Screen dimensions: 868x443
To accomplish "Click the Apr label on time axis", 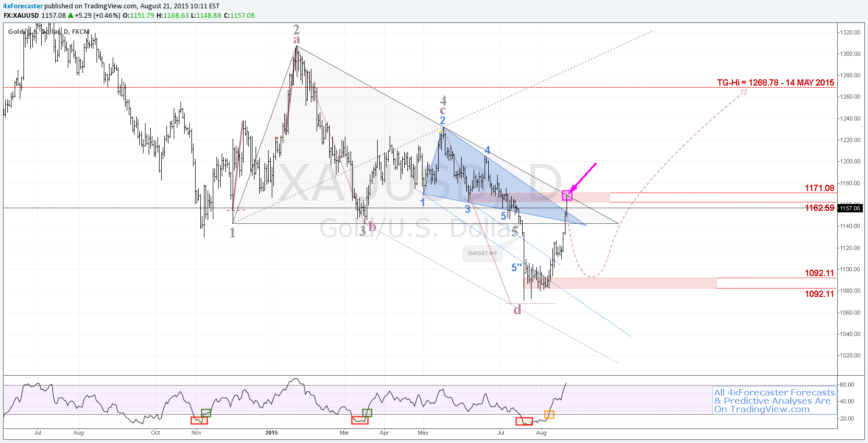I will click(384, 433).
